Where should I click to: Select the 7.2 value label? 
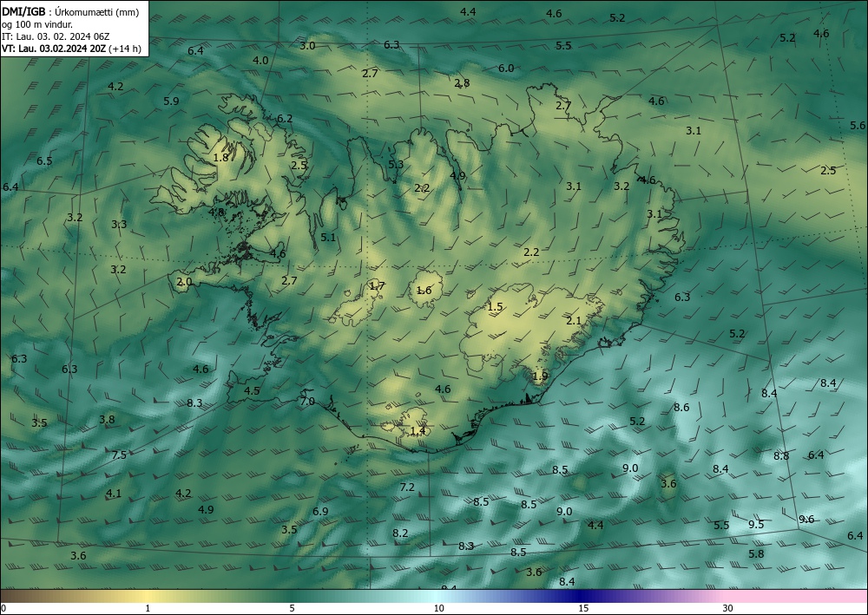pos(407,487)
